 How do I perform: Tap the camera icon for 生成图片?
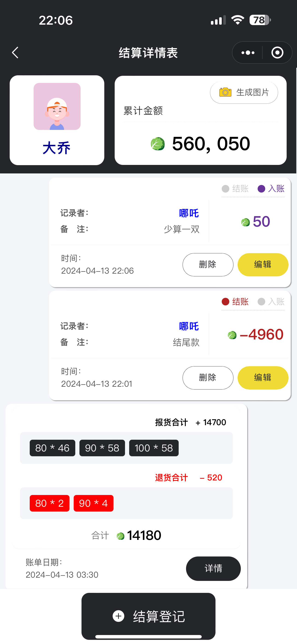225,92
